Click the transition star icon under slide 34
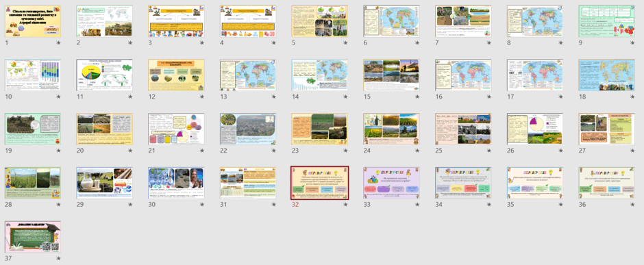The image size is (644, 265). [x=488, y=204]
